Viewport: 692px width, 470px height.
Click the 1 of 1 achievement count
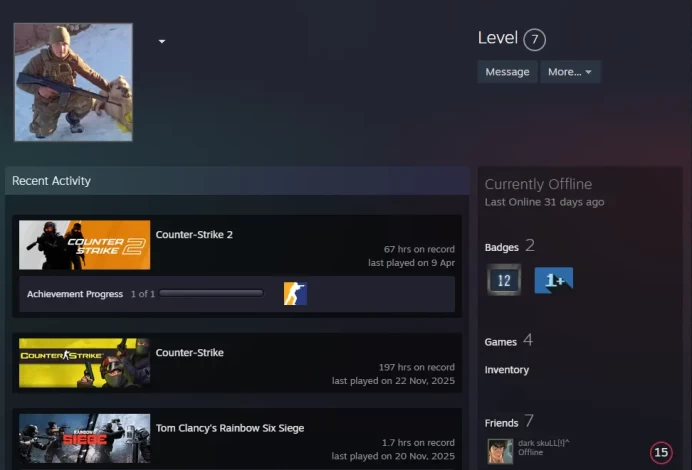(143, 294)
